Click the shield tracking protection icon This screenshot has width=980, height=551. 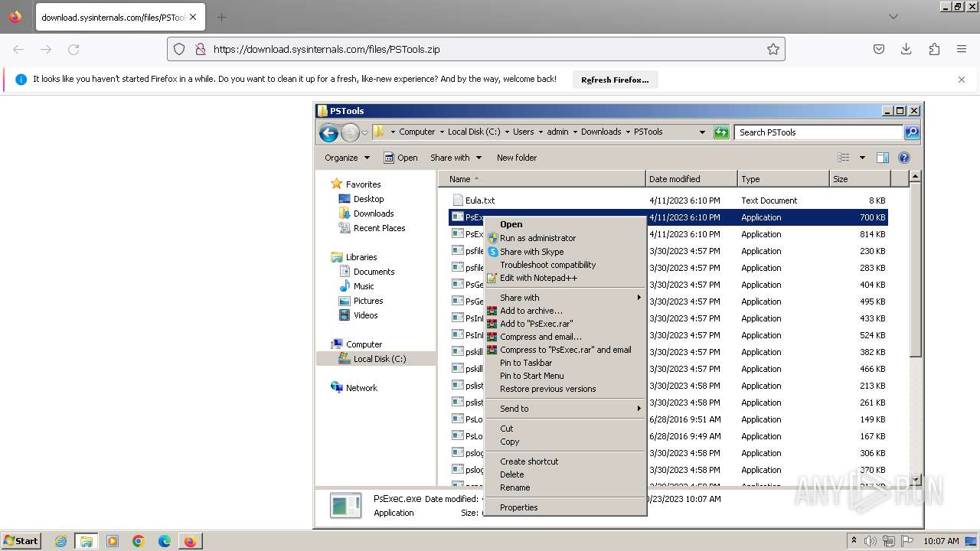pos(179,49)
